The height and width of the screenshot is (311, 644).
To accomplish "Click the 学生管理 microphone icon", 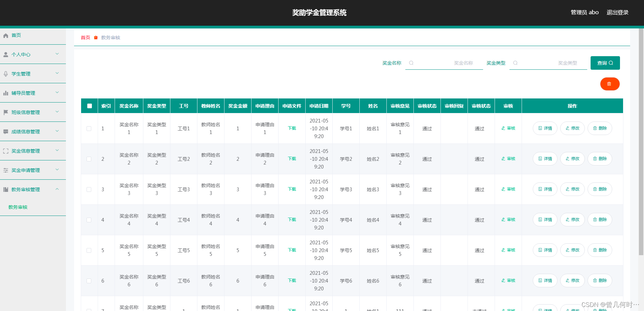I will pyautogui.click(x=6, y=74).
